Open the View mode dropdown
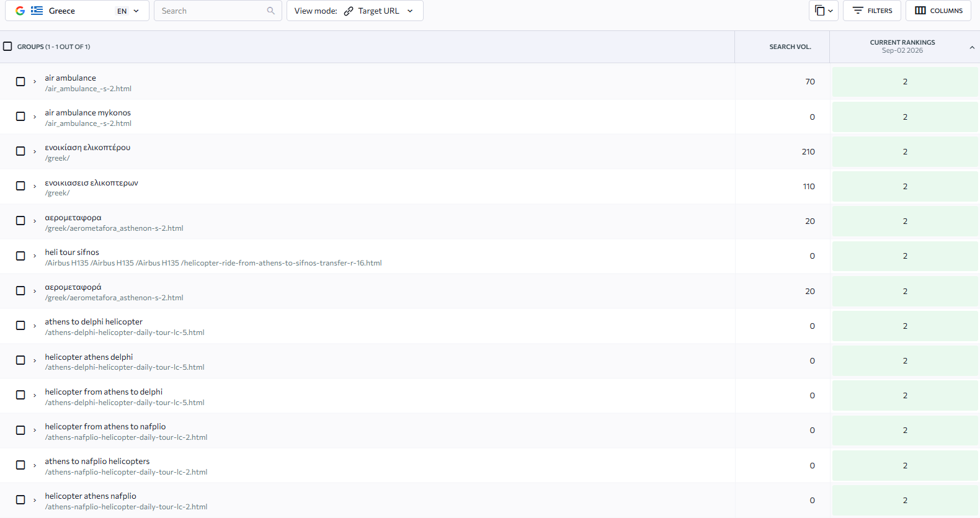 coord(355,11)
